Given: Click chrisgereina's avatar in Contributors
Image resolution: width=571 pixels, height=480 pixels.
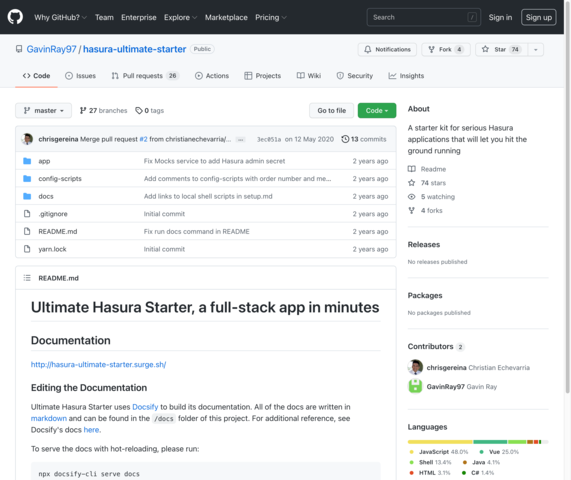Looking at the screenshot, I should pos(415,367).
